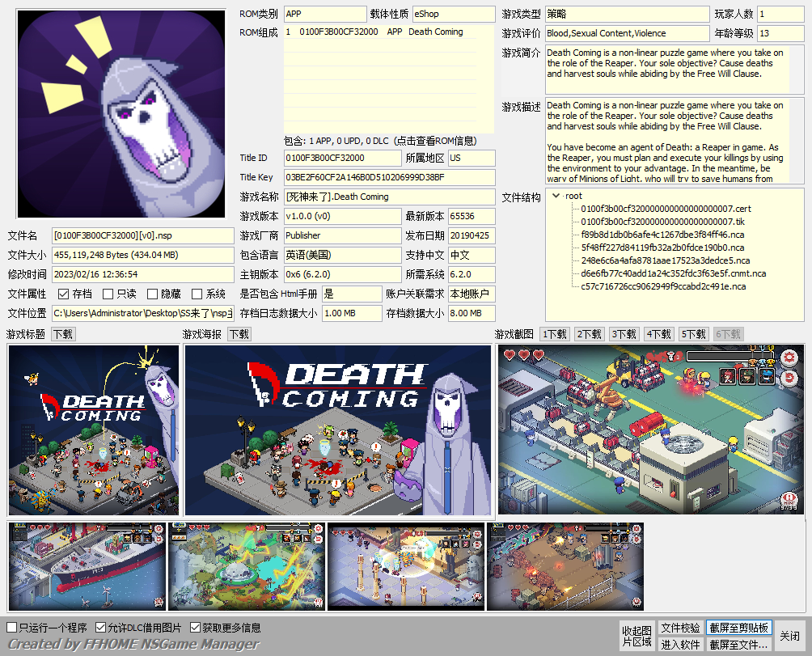Select the d6e6fb77c40add1a24c352fdc3f63e5f.cnmt.nca file

pyautogui.click(x=673, y=273)
